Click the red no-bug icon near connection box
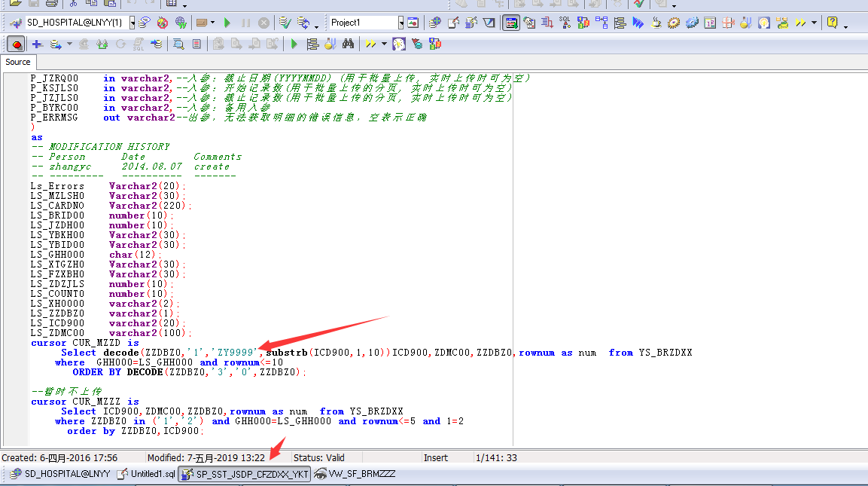The width and height of the screenshot is (868, 486). coord(162,23)
